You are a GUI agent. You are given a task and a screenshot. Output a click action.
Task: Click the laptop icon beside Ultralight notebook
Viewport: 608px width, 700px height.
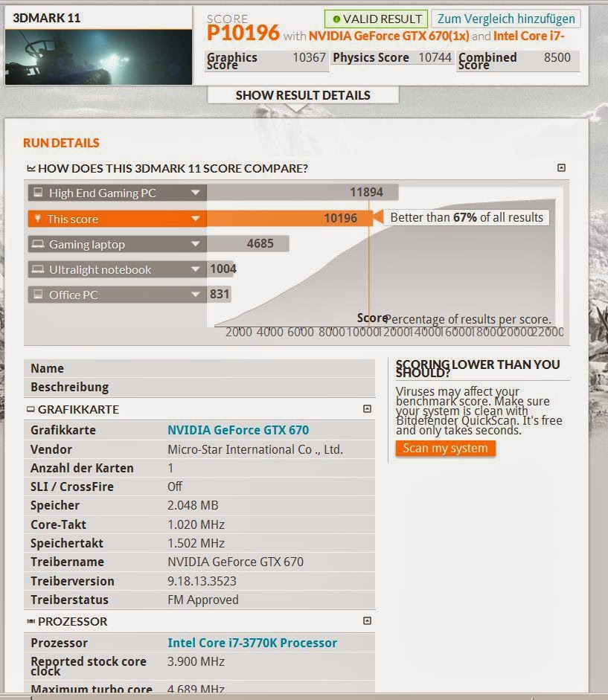38,269
